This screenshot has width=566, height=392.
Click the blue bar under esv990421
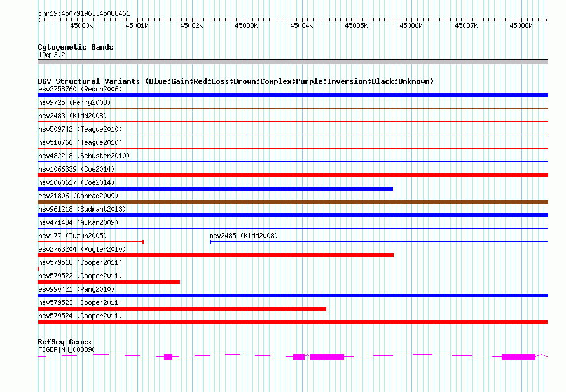pyautogui.click(x=293, y=295)
